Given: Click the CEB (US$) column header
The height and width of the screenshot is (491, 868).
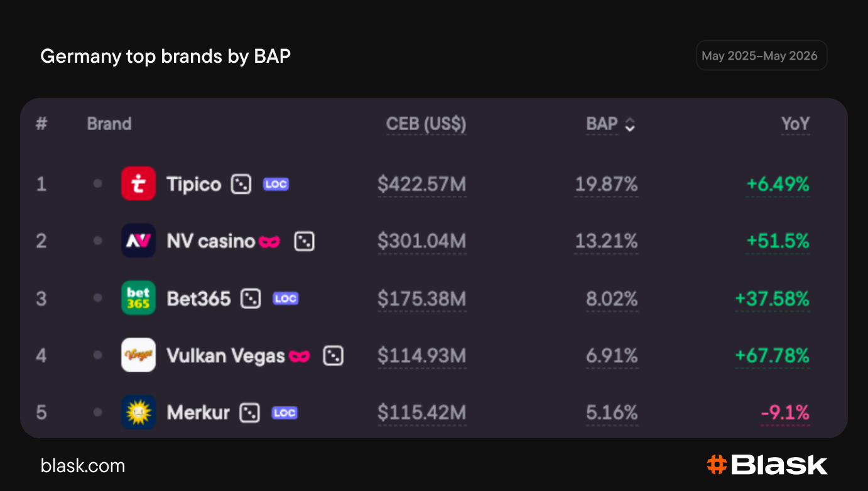Looking at the screenshot, I should [426, 124].
